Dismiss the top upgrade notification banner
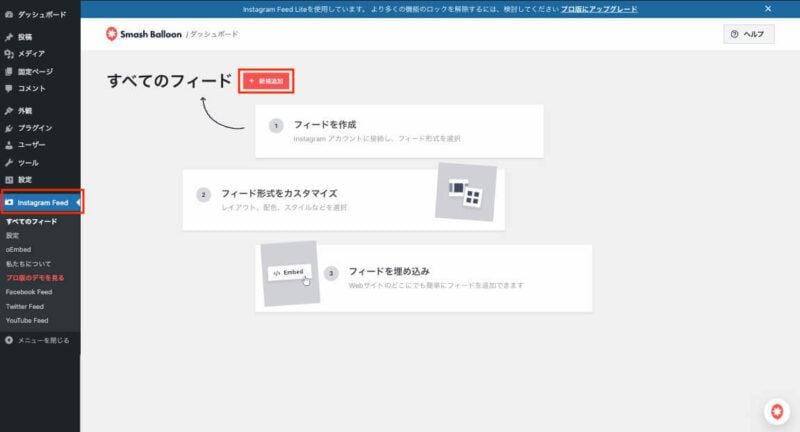800x432 pixels. tap(767, 8)
